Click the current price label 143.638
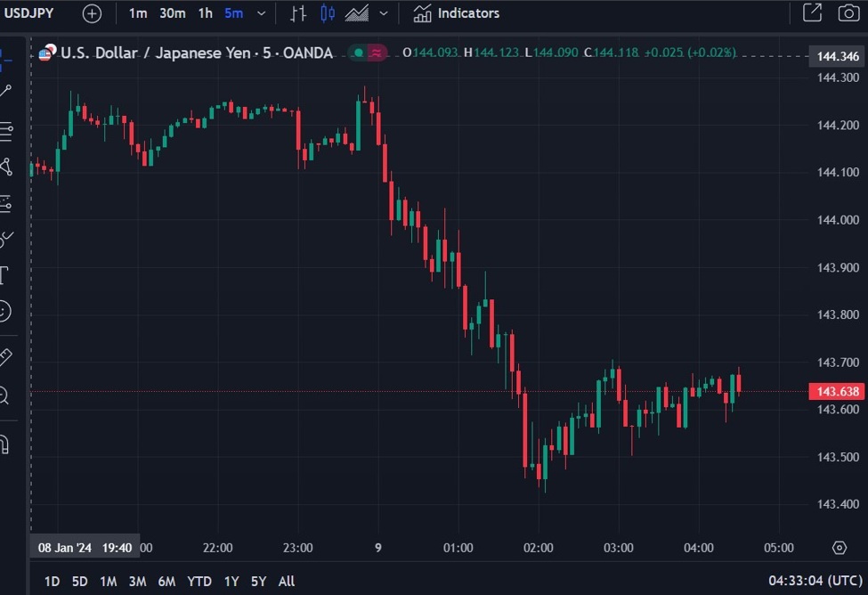Image resolution: width=868 pixels, height=595 pixels. 837,392
